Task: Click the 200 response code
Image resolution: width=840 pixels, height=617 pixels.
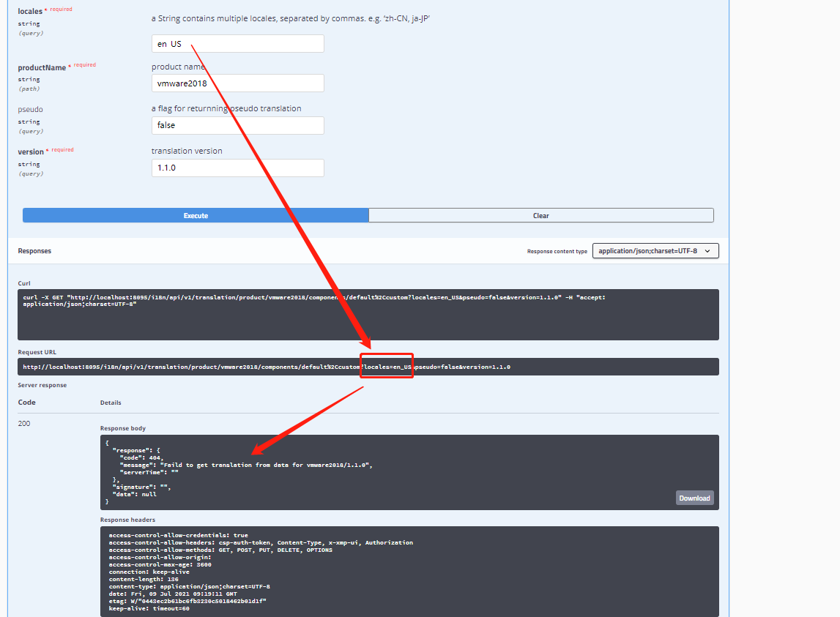Action: click(x=24, y=423)
